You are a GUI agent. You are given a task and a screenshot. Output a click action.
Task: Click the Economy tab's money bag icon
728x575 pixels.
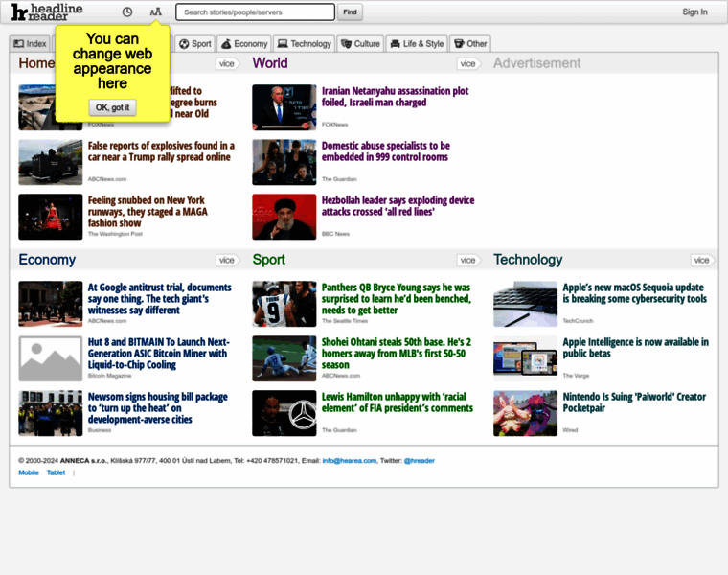point(226,44)
